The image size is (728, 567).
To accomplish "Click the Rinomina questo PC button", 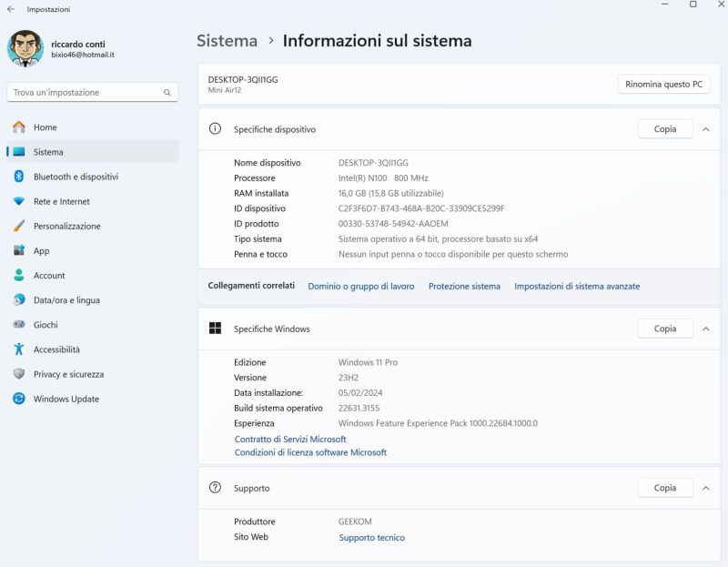I will 664,85.
